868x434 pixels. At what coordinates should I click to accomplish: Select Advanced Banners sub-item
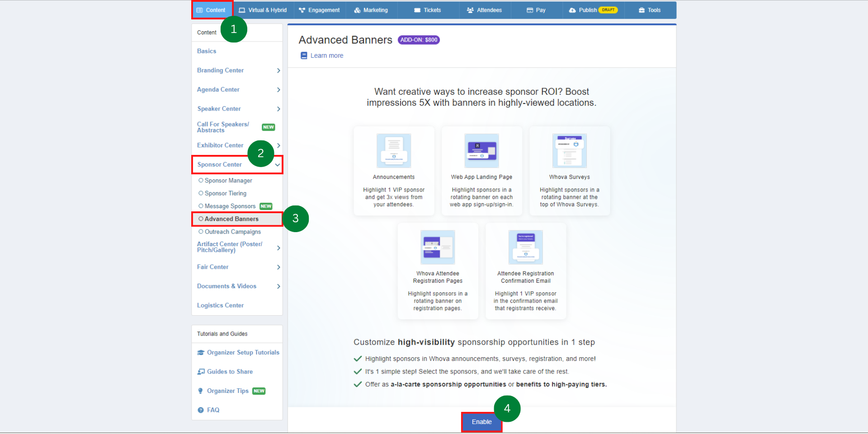tap(231, 219)
